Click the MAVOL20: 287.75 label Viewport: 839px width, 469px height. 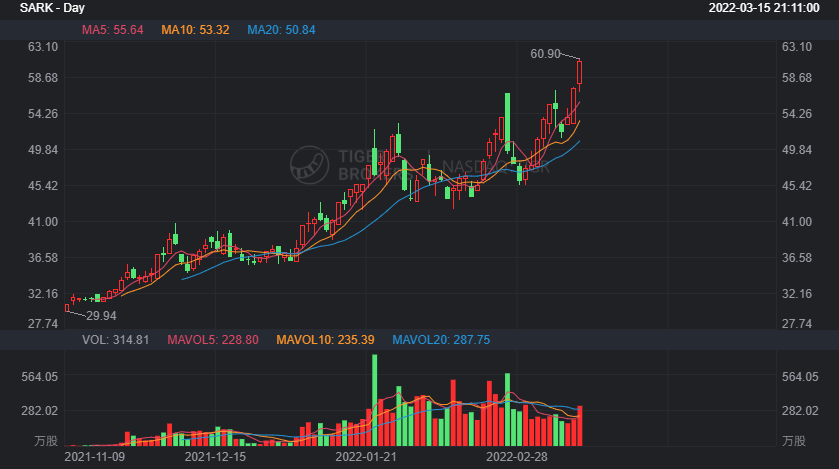click(441, 340)
